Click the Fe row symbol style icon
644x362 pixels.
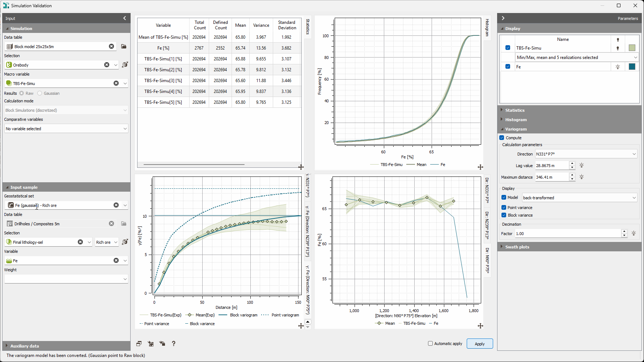[618, 67]
